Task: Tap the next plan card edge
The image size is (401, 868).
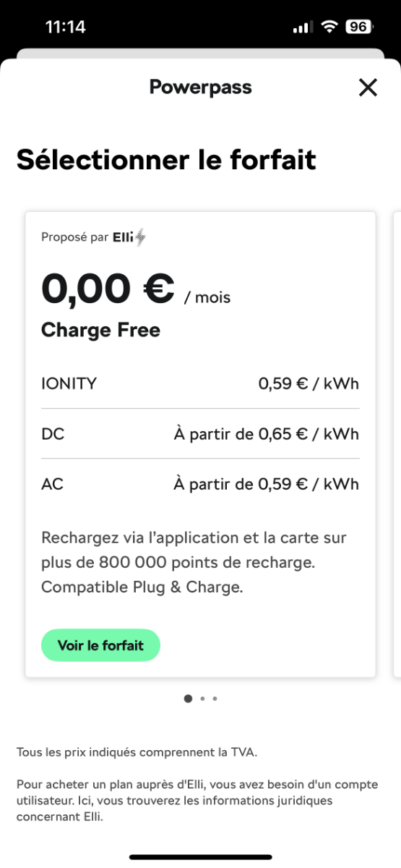Action: (396, 444)
